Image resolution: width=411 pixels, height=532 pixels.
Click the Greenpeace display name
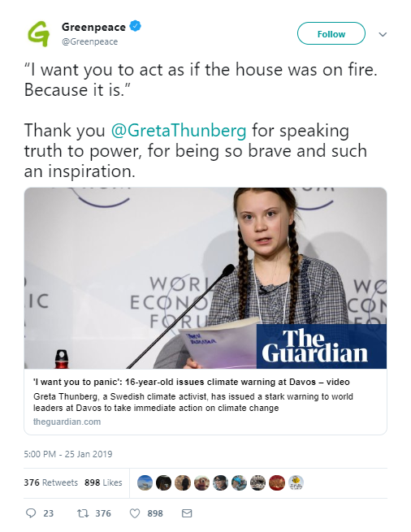[x=93, y=27]
